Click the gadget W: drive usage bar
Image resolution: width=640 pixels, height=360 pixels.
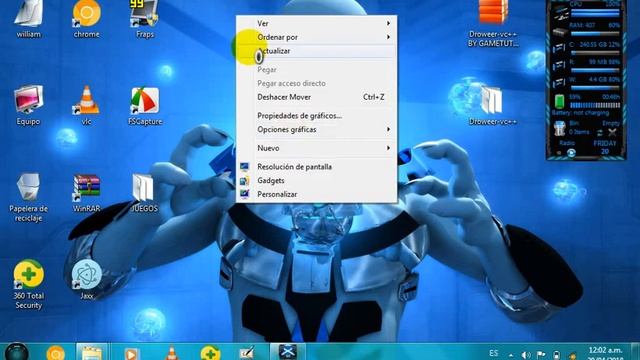[x=595, y=88]
